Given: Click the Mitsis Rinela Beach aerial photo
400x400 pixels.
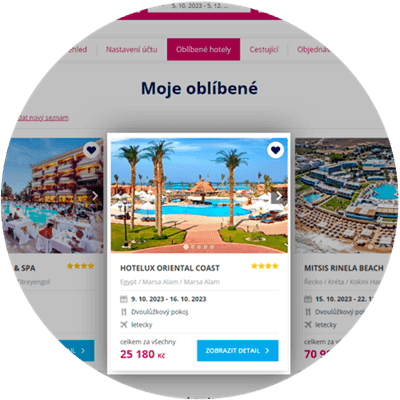Looking at the screenshot, I should [345, 196].
